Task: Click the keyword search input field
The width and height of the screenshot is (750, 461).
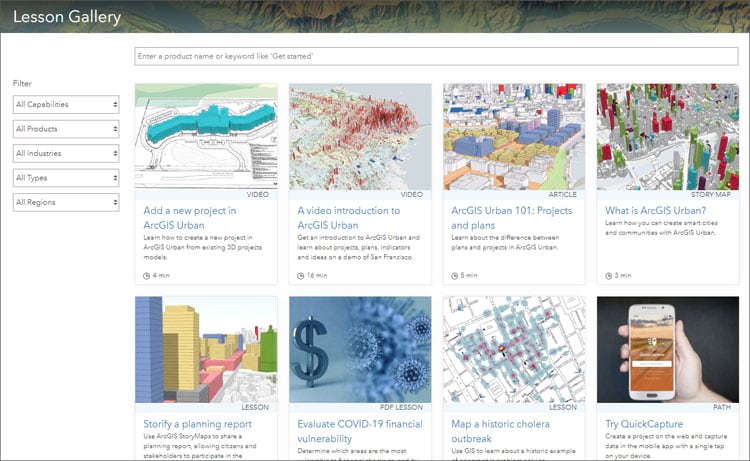Action: coord(436,56)
